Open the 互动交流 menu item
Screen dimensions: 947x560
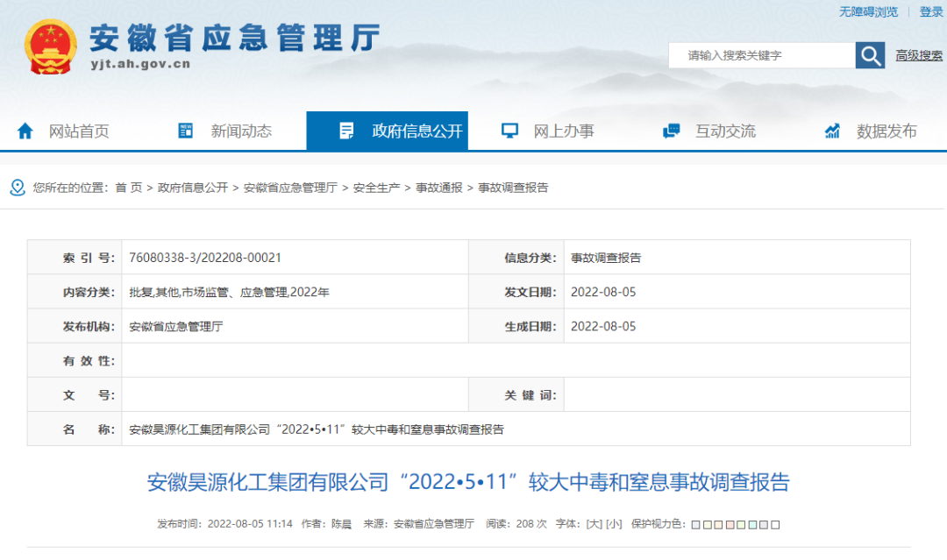point(725,131)
